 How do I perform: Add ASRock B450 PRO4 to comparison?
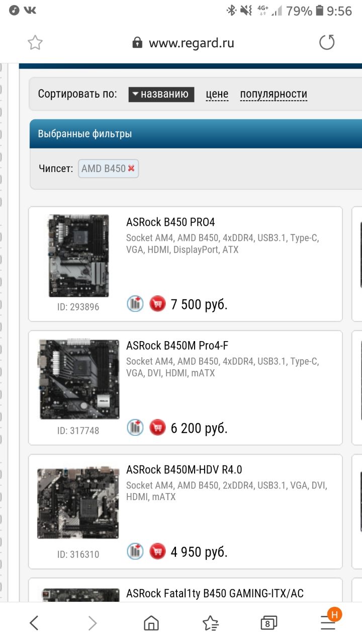click(x=135, y=304)
